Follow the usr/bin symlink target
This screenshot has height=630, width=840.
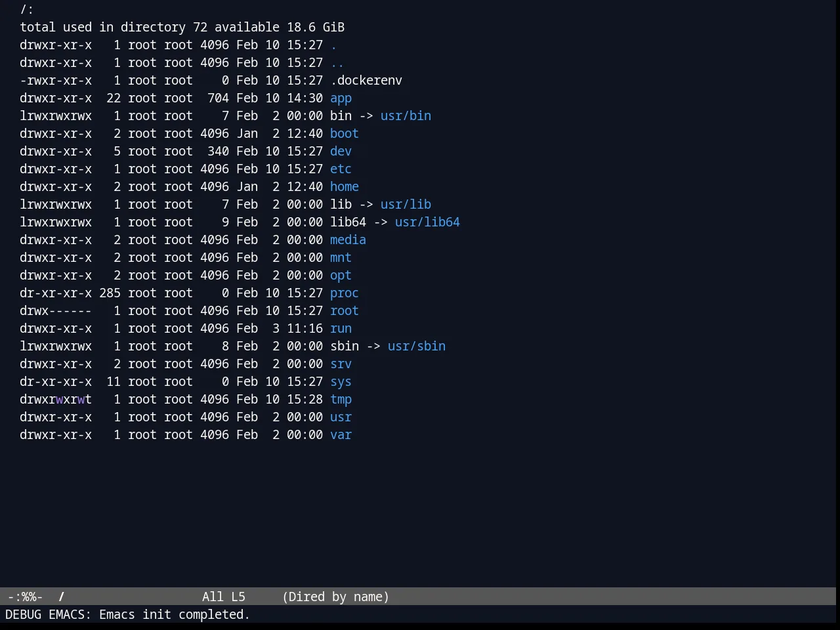(x=406, y=115)
